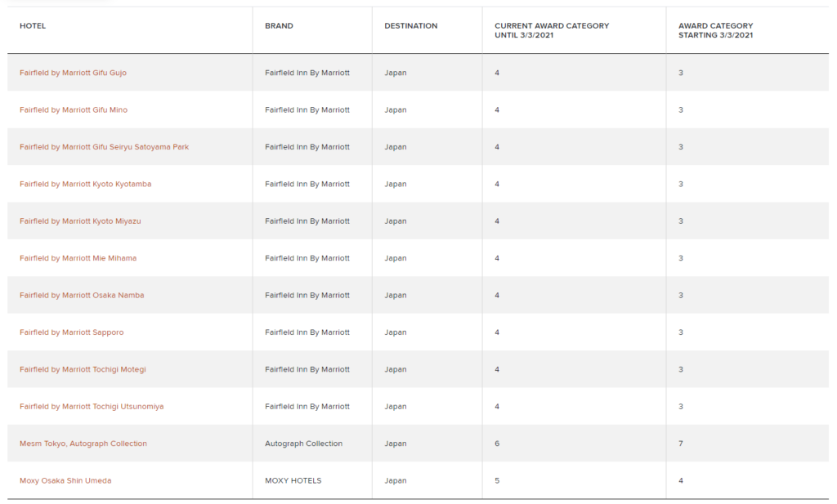
Task: Click Current Award Category Until 3/3/2021 header
Action: pos(552,31)
